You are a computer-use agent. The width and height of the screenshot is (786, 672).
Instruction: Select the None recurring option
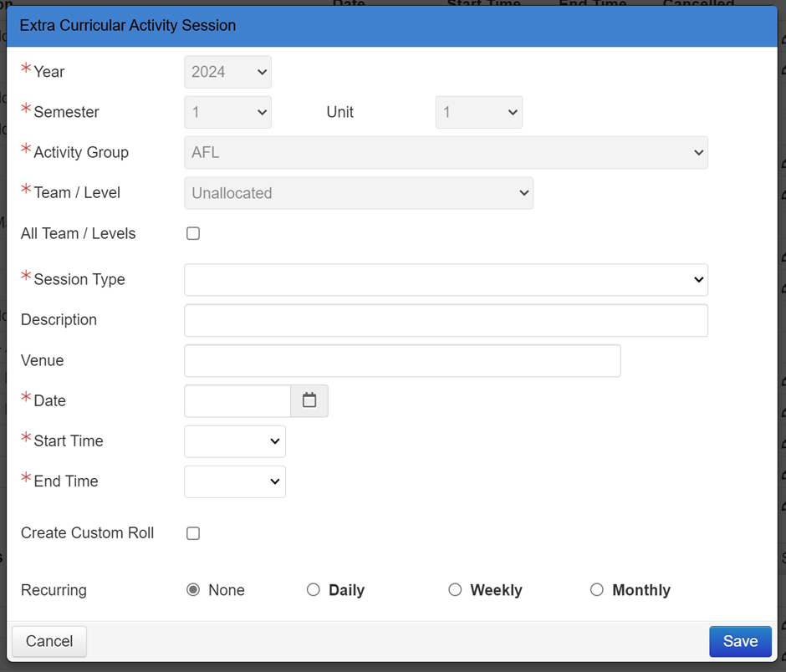[193, 590]
